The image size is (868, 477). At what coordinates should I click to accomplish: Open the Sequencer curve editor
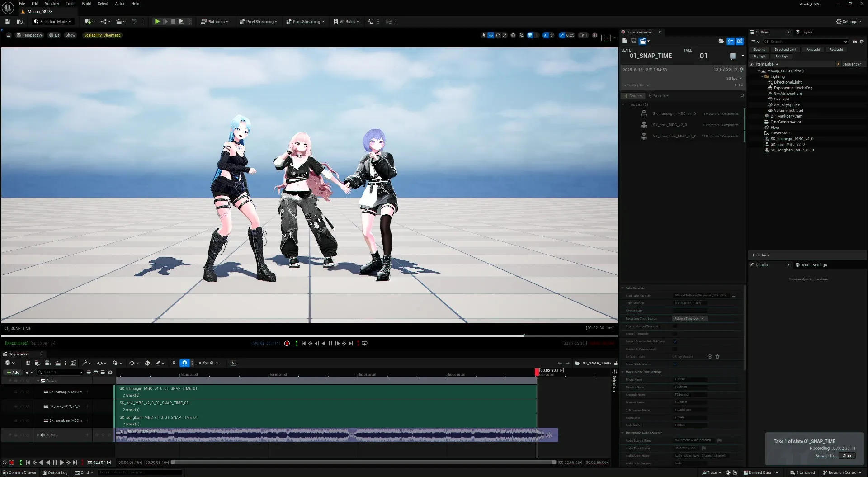[233, 363]
